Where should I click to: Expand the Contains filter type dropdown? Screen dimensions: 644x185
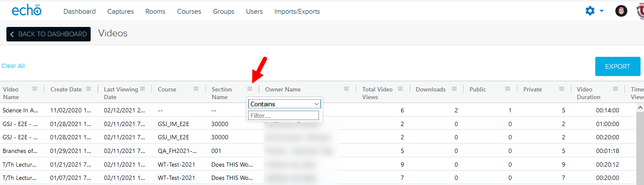[x=284, y=104]
